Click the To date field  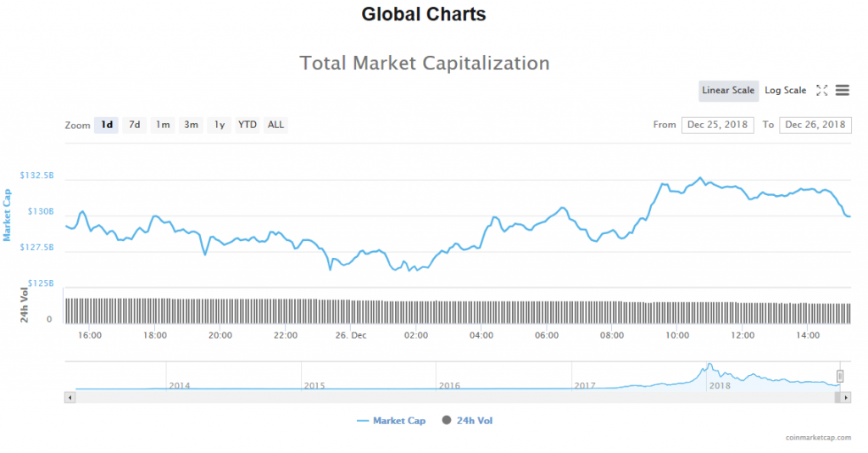tap(815, 125)
